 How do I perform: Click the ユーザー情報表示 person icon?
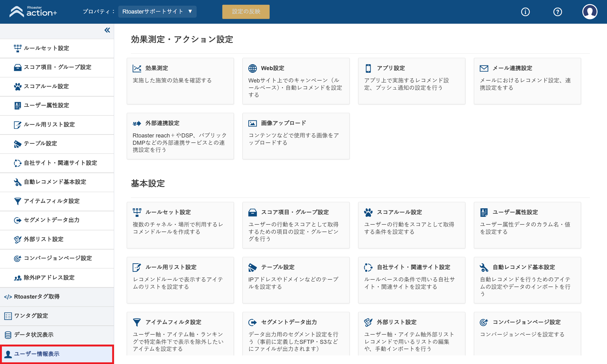8,354
